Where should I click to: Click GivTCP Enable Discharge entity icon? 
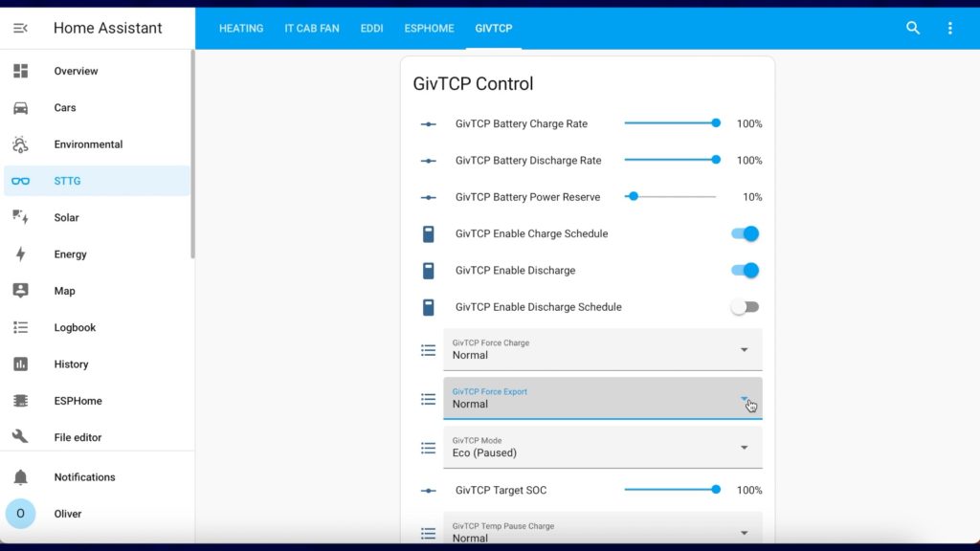pyautogui.click(x=428, y=271)
